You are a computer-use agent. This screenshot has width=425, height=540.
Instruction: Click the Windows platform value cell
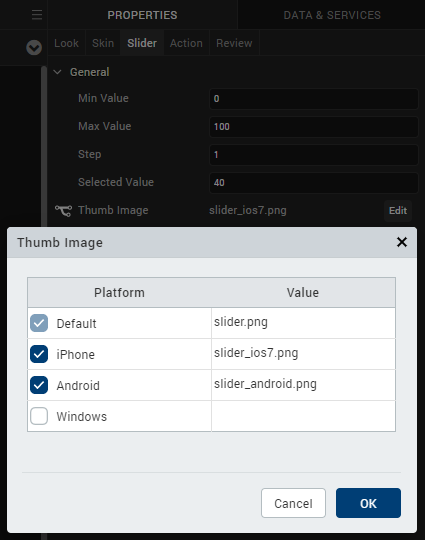tap(303, 416)
